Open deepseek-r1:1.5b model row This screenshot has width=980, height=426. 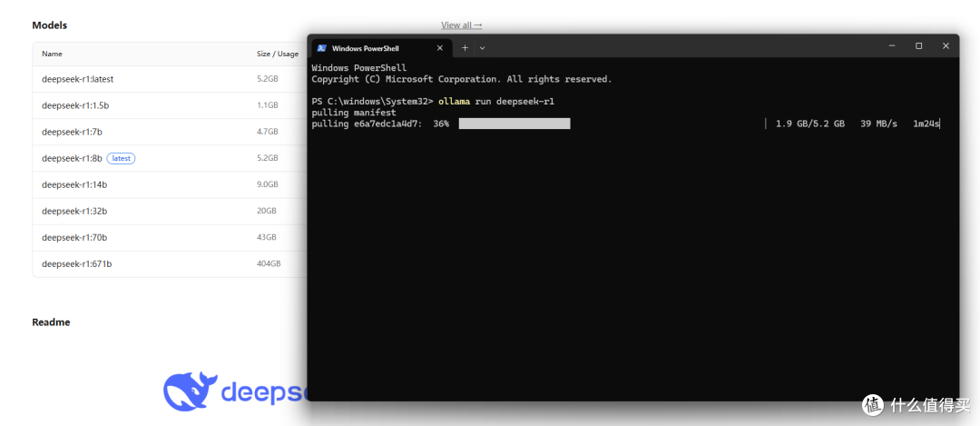point(170,105)
